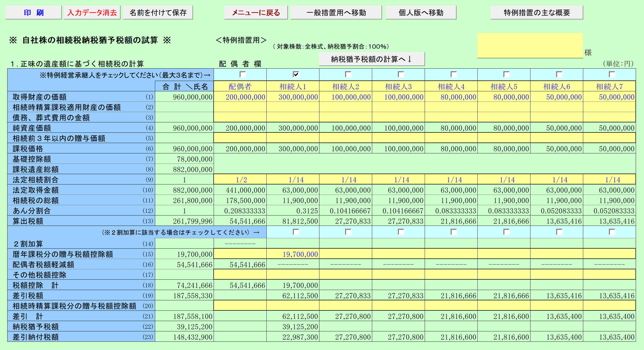
Task: Check 2割加算 box for 相続人6
Action: point(559,232)
